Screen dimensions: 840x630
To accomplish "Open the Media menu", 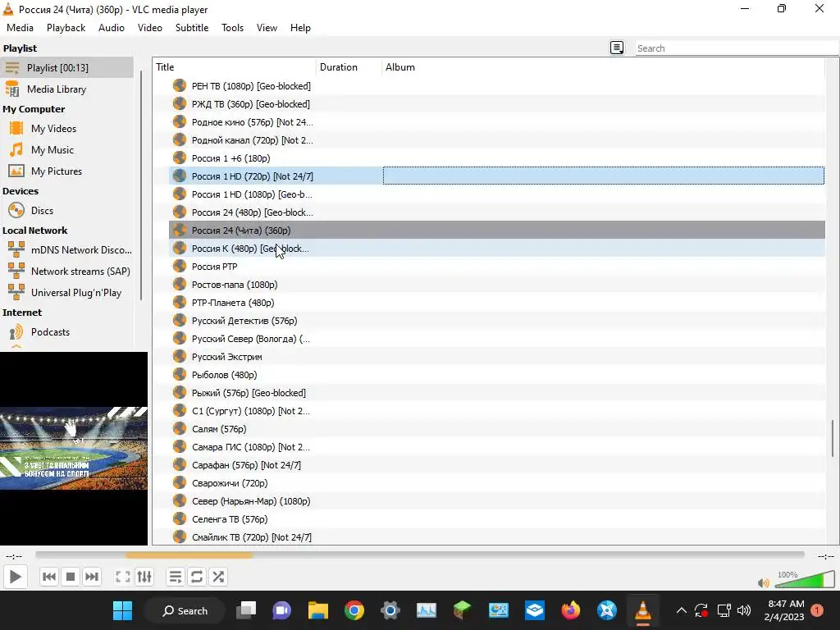I will pos(20,28).
